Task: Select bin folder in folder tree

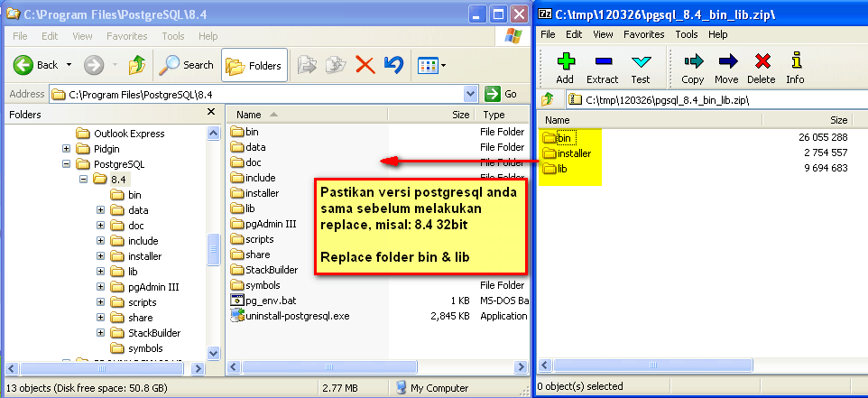Action: click(x=125, y=195)
